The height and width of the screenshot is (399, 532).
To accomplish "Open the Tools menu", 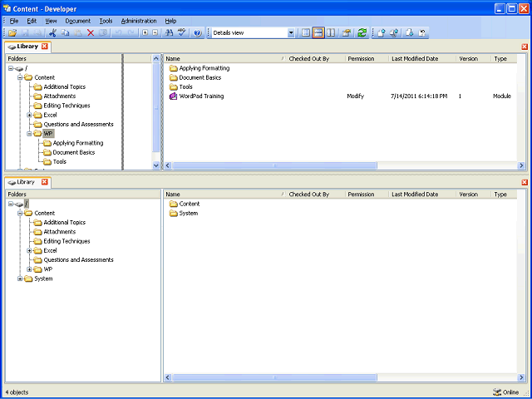I will (106, 21).
